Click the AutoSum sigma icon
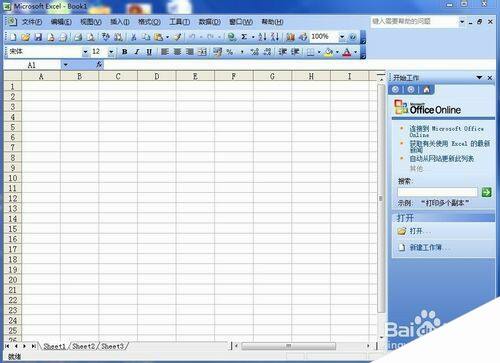This screenshot has width=500, height=363. (x=244, y=37)
